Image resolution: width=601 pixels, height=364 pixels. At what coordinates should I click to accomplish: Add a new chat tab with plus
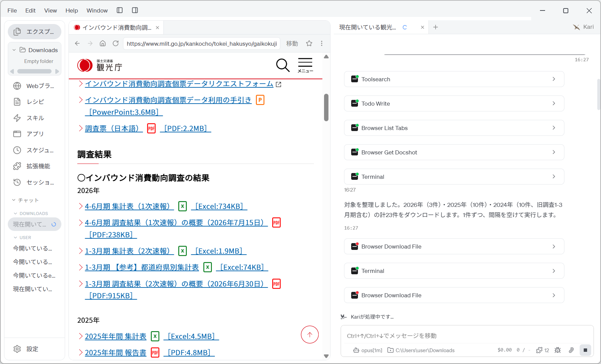(x=436, y=27)
